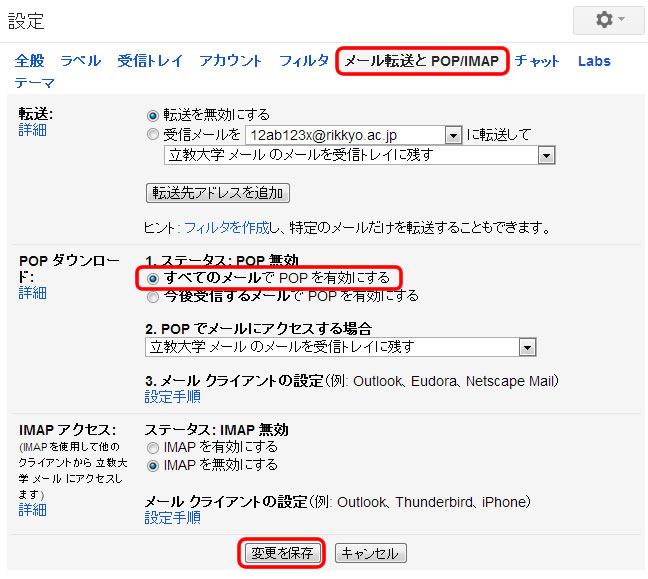The width and height of the screenshot is (648, 579).
Task: Open the 詳細 link under 転送
Action: pyautogui.click(x=33, y=130)
